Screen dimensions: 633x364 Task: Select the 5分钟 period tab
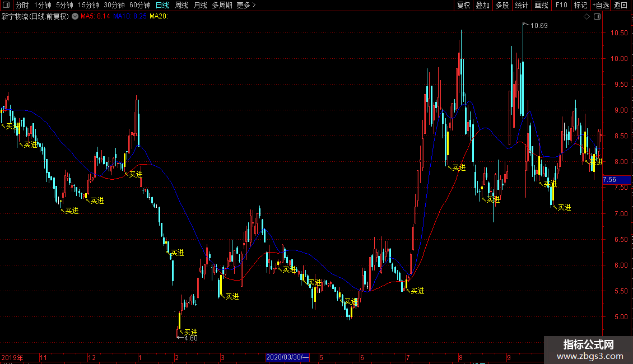pyautogui.click(x=64, y=5)
